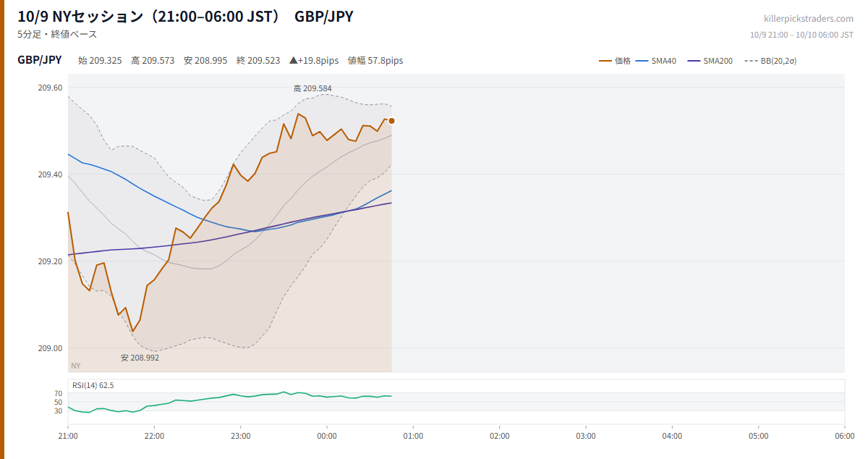This screenshot has width=868, height=459.
Task: Click the 安 208.995 low value
Action: tap(205, 61)
